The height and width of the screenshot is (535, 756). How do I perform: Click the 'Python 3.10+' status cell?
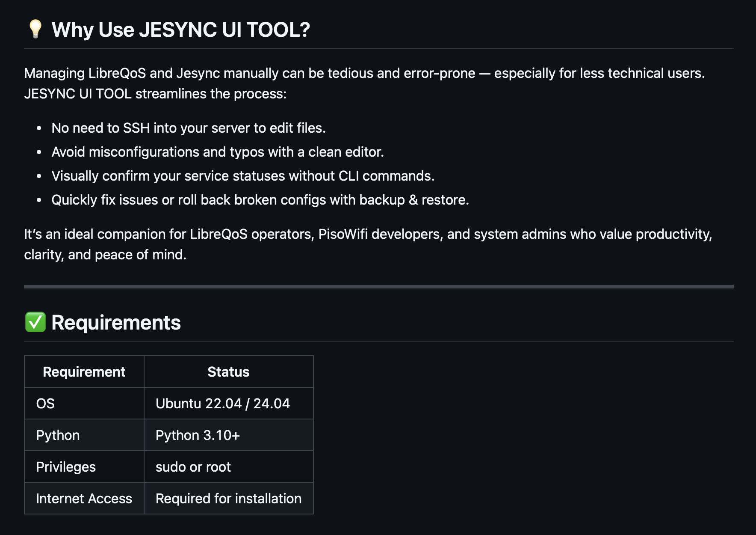pyautogui.click(x=229, y=435)
